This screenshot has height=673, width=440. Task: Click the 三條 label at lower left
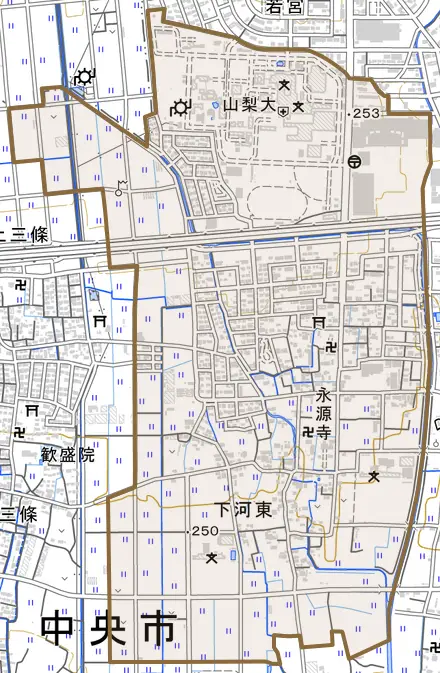18,515
